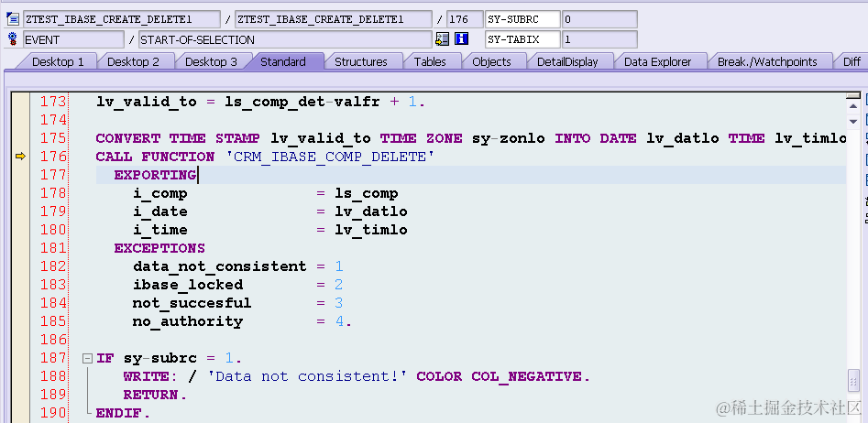This screenshot has width=868, height=423.
Task: Click 'CRM_IBASE_COMP_DELETE' function name in code
Action: 329,157
